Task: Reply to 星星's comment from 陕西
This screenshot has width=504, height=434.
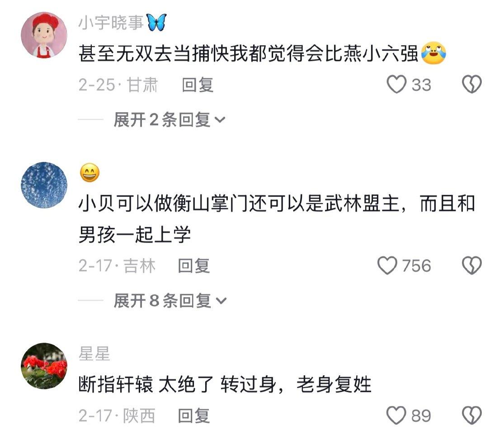Action: pyautogui.click(x=194, y=415)
